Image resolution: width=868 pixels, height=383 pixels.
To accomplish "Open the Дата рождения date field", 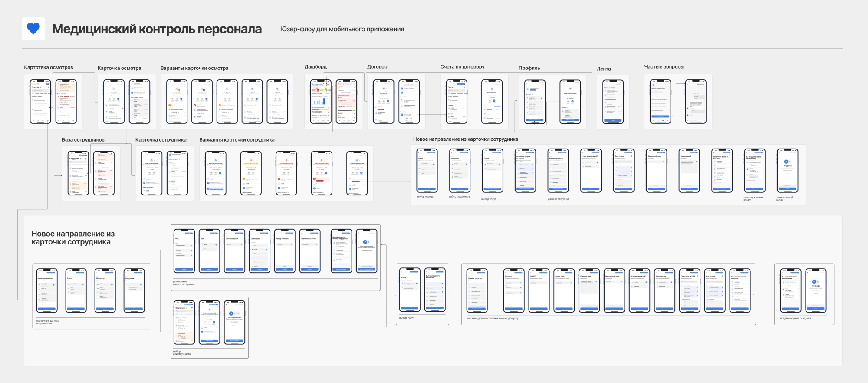I will (x=234, y=244).
